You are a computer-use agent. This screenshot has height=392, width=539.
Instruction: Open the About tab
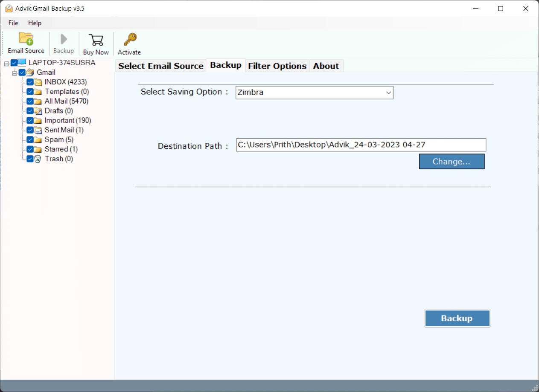(326, 66)
